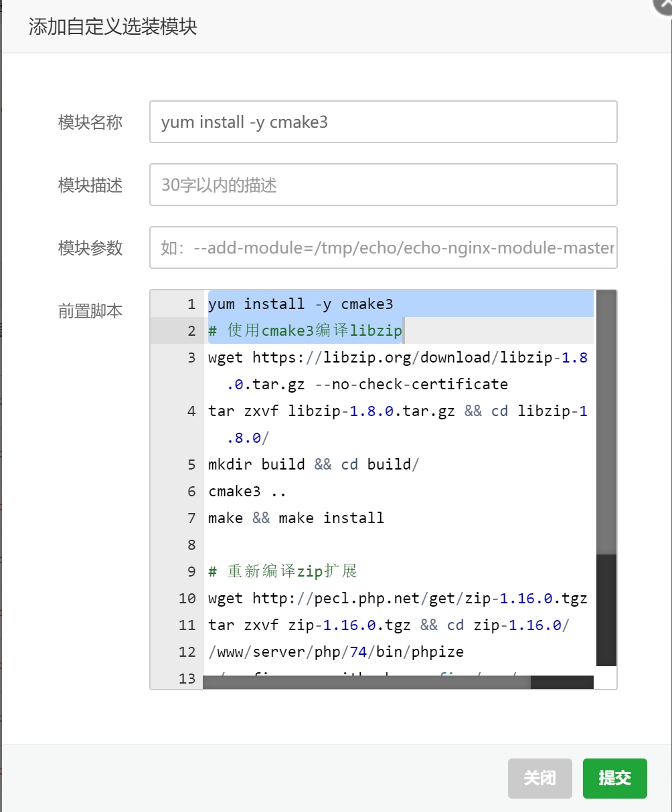Select the 模块参数 parameters field
This screenshot has width=672, height=812.
(x=383, y=247)
